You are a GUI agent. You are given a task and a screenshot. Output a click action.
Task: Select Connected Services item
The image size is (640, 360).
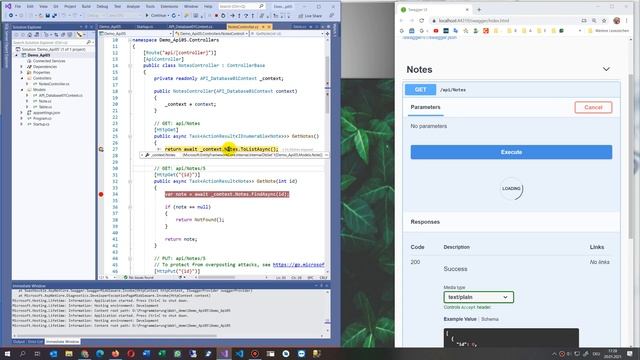pyautogui.click(x=49, y=61)
